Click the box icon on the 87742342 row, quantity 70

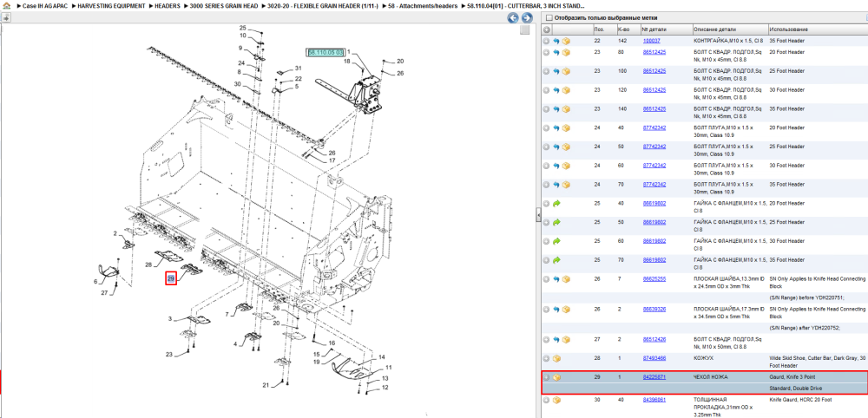(x=566, y=184)
